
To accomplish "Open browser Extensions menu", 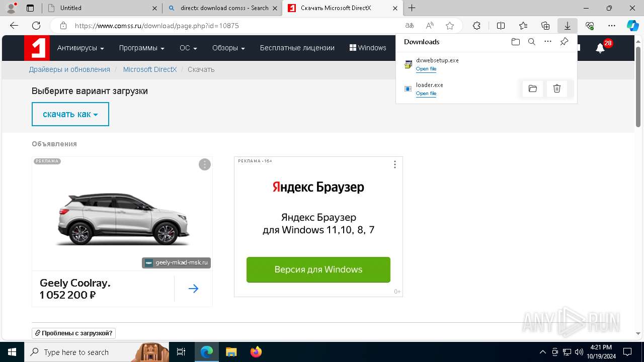I will tap(476, 26).
